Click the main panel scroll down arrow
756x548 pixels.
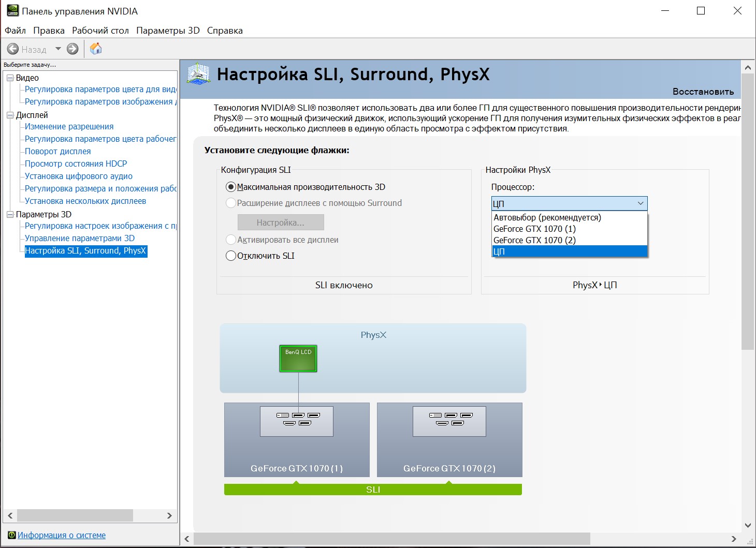748,526
